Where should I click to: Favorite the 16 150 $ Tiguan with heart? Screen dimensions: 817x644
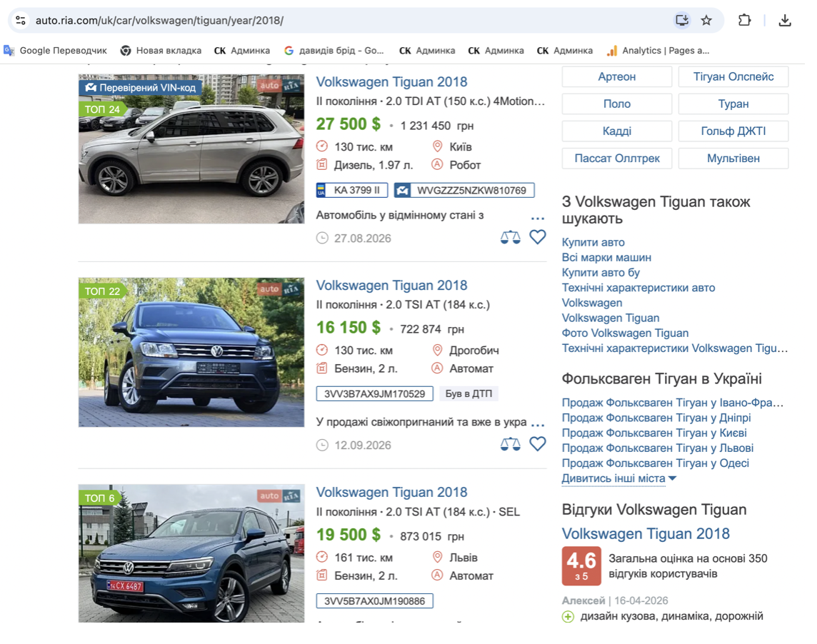click(538, 444)
